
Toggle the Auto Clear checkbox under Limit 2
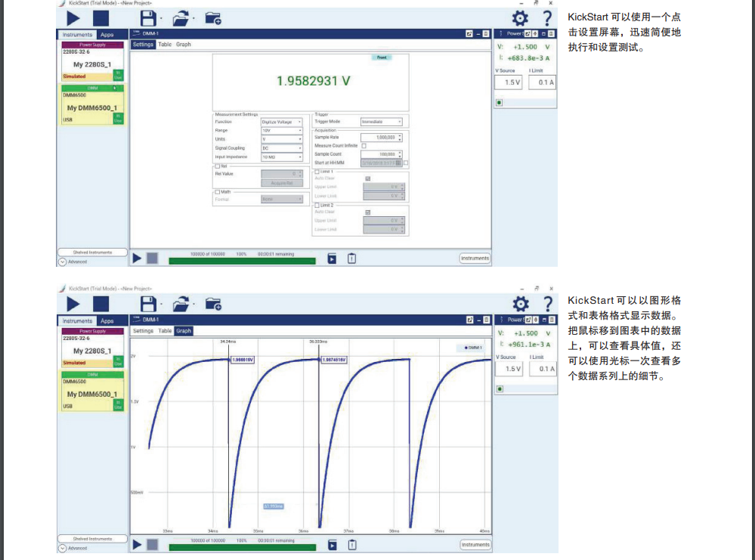368,212
